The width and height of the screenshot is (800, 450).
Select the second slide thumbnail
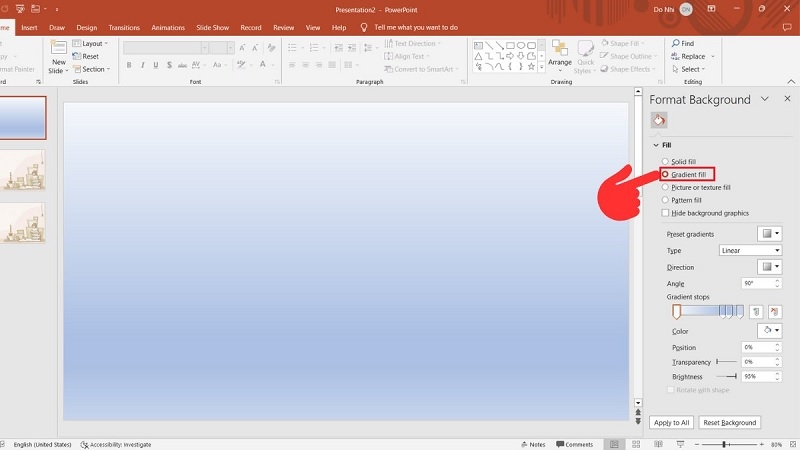(22, 170)
